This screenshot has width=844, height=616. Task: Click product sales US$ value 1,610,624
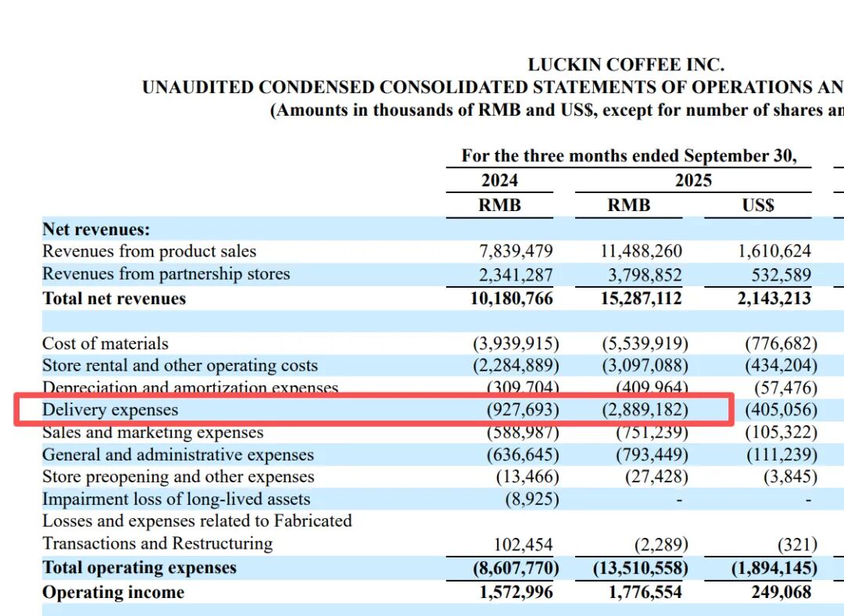pos(774,252)
